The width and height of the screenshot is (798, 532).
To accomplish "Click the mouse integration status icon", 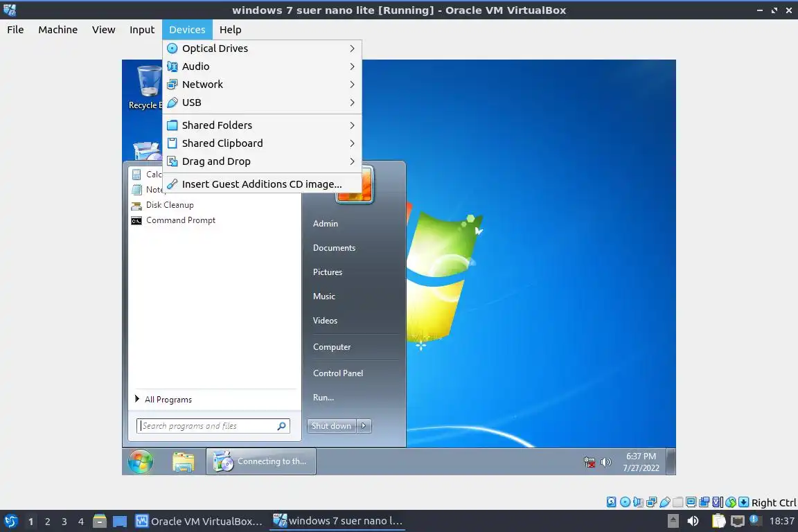I will tap(731, 502).
